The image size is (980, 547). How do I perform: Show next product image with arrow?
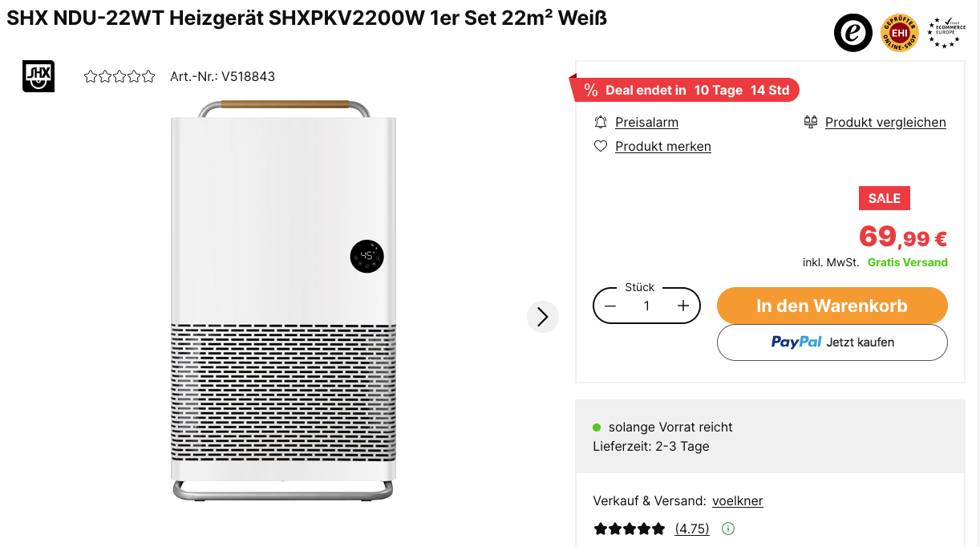(x=543, y=317)
